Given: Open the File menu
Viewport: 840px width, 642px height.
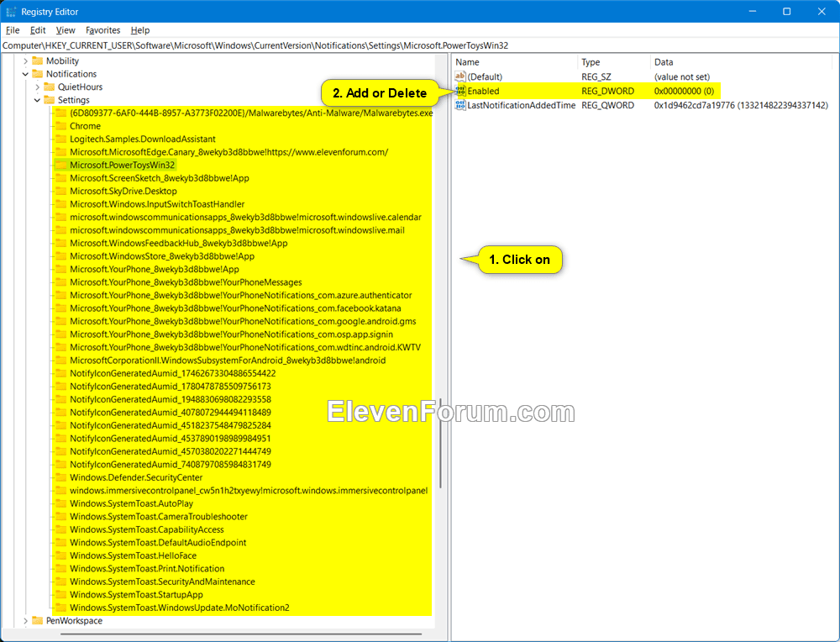Looking at the screenshot, I should (x=13, y=30).
